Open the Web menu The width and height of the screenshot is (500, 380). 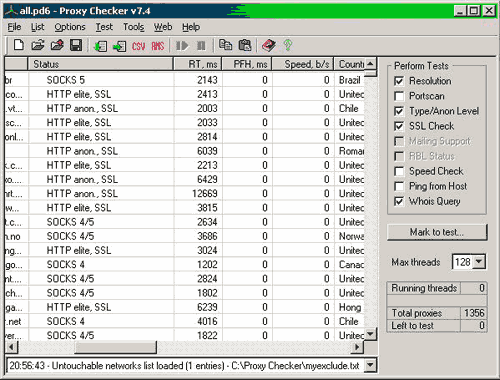163,27
